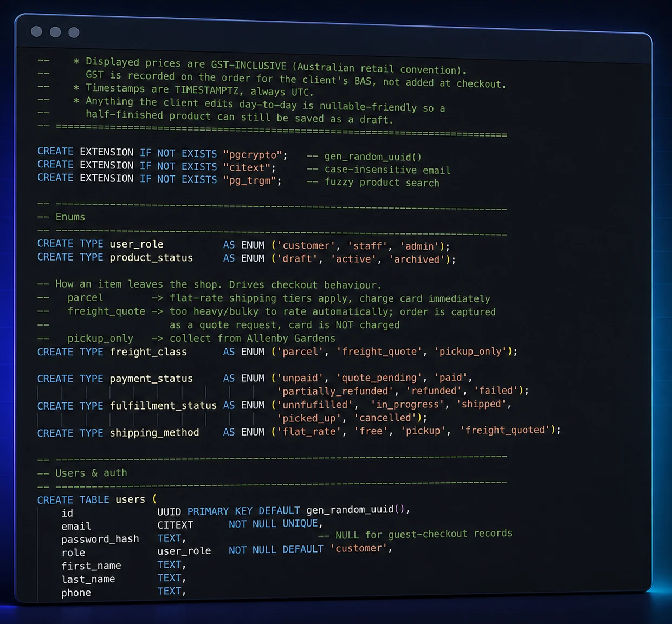Viewport: 672px width, 624px height.
Task: Click the first gray window control dot
Action: pyautogui.click(x=36, y=31)
